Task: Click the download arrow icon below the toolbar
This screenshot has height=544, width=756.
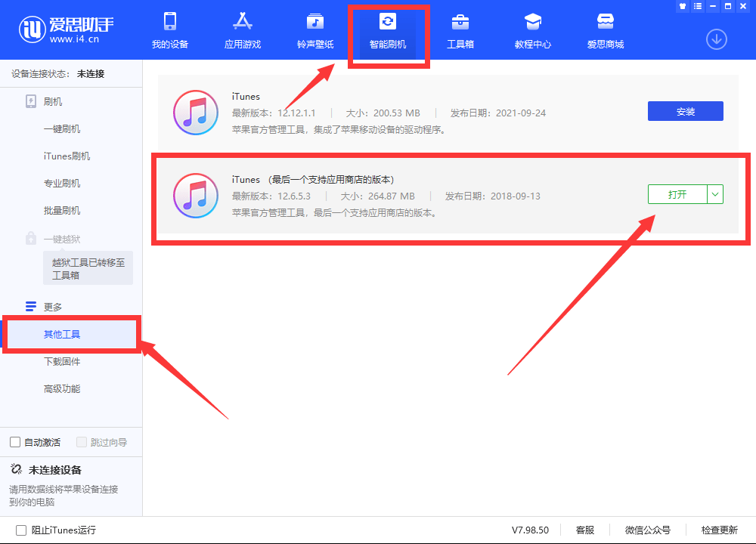Action: click(716, 39)
